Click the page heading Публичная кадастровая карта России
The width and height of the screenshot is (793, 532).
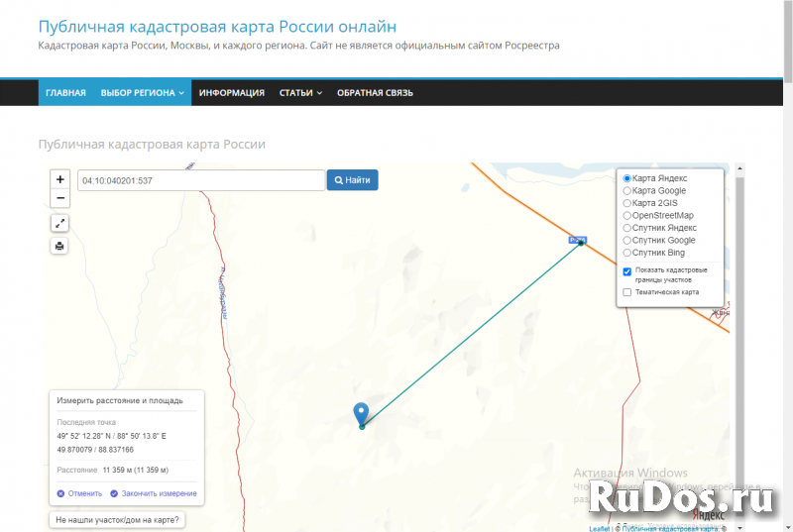pos(152,145)
